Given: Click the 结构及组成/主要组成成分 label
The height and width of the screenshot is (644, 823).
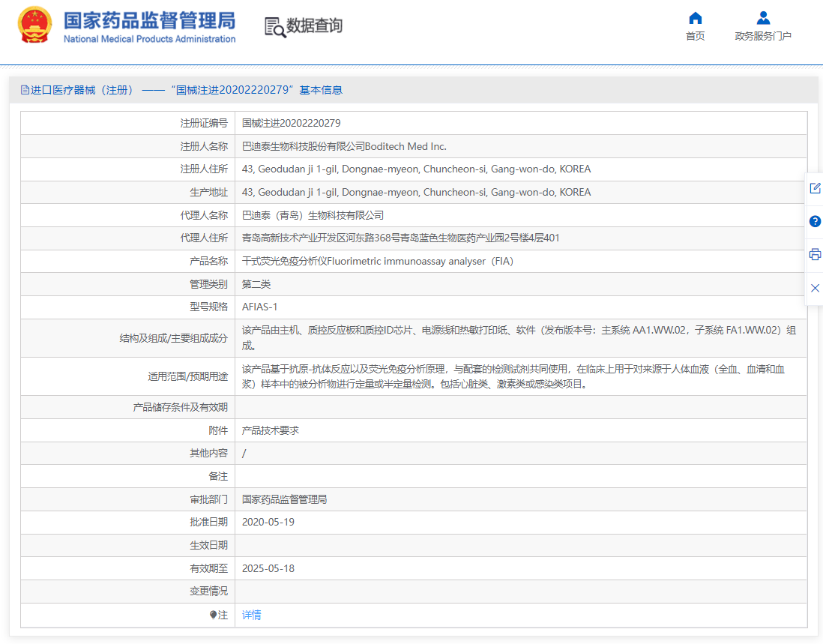Looking at the screenshot, I should pyautogui.click(x=174, y=338).
